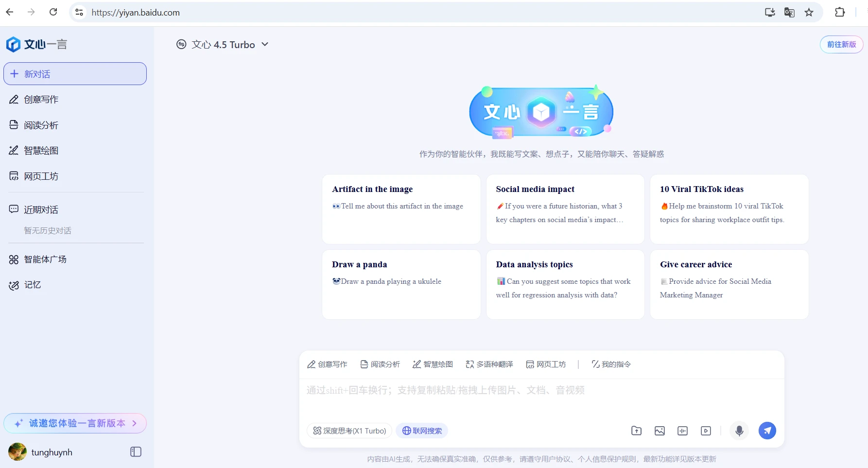The width and height of the screenshot is (868, 468).
Task: Click the upload video icon
Action: [706, 431]
